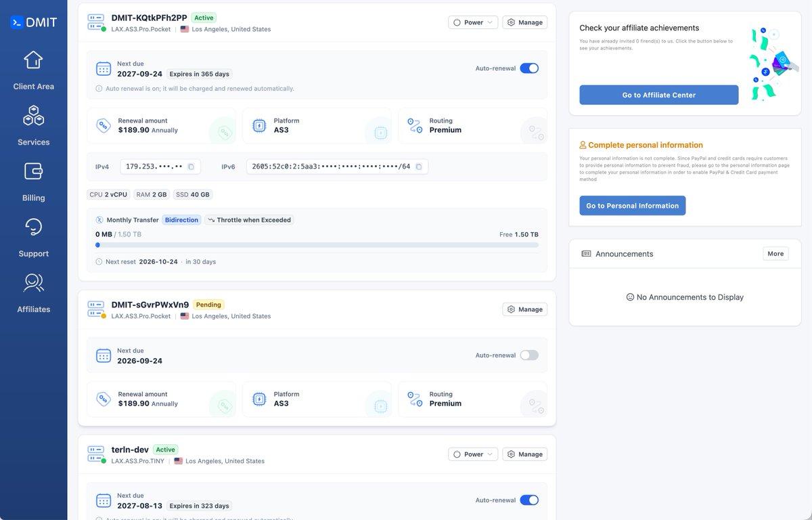Click calendar icon for next due 2027-09-24
Viewport: 812px width, 520px height.
coord(104,68)
